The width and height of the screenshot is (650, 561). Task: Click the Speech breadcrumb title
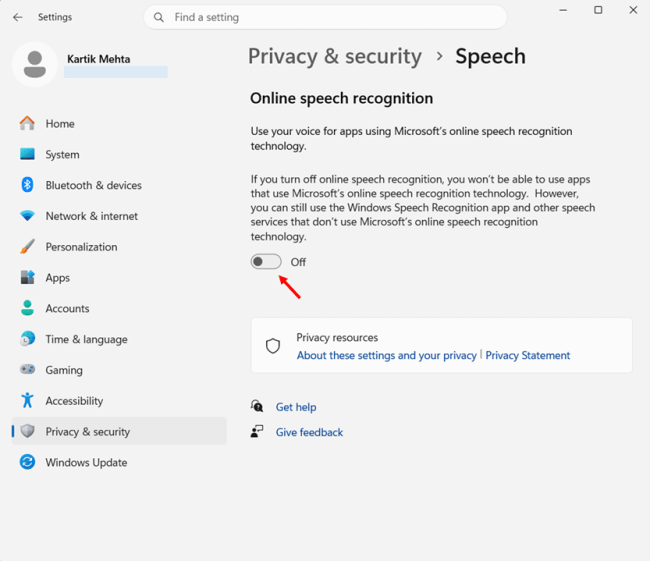(490, 56)
